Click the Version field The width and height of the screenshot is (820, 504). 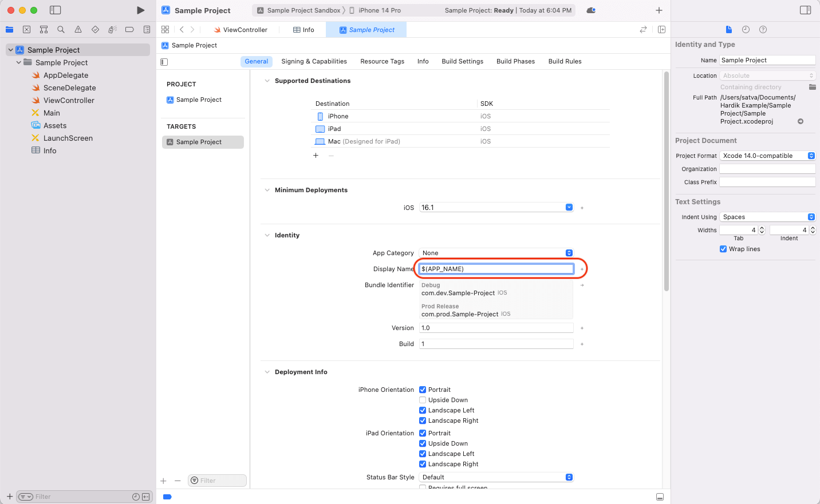(x=496, y=328)
